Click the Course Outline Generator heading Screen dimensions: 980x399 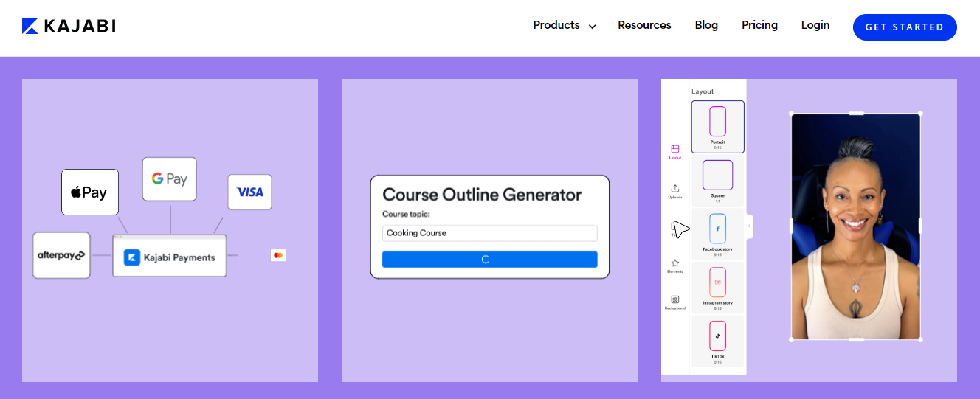click(482, 195)
